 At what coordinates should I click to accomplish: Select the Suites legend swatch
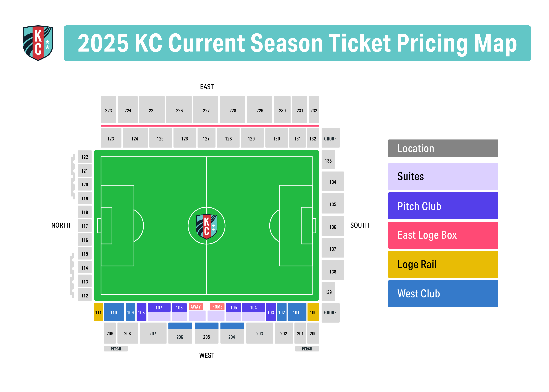[443, 176]
